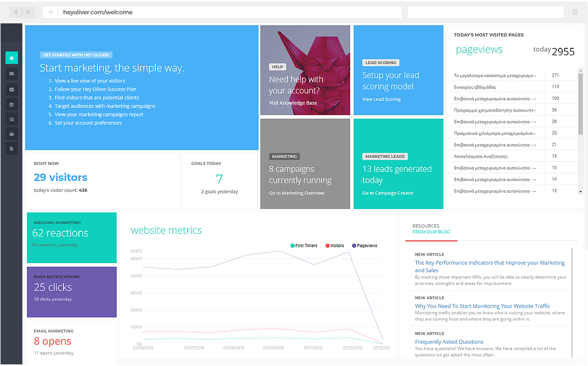Open the browser hamburger menu

[x=575, y=12]
